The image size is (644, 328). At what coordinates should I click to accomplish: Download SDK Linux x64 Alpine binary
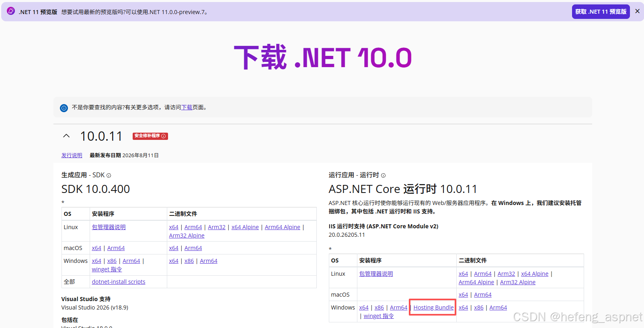245,227
